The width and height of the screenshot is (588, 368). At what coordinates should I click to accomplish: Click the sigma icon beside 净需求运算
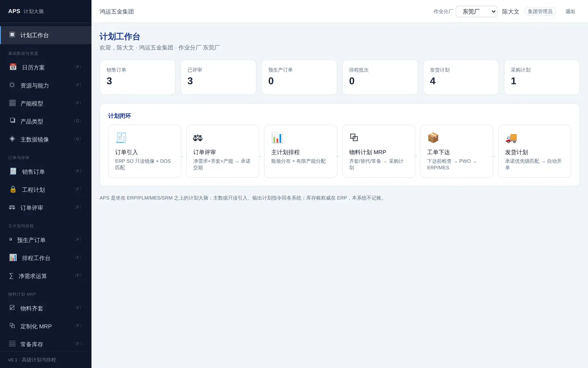[x=11, y=276]
